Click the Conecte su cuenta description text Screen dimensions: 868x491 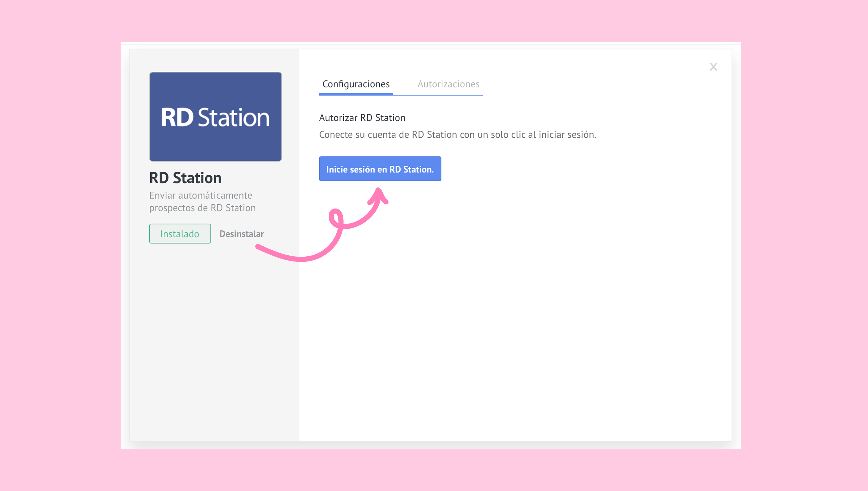[x=457, y=135]
